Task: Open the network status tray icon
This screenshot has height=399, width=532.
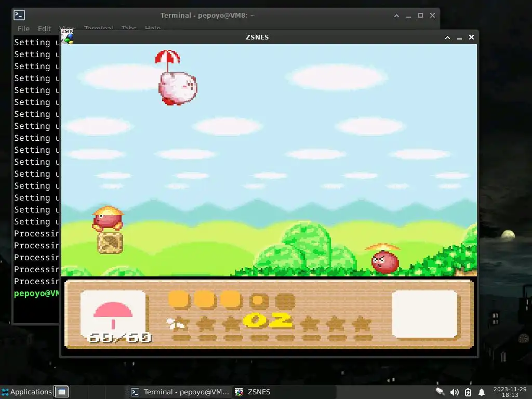Action: (x=440, y=392)
